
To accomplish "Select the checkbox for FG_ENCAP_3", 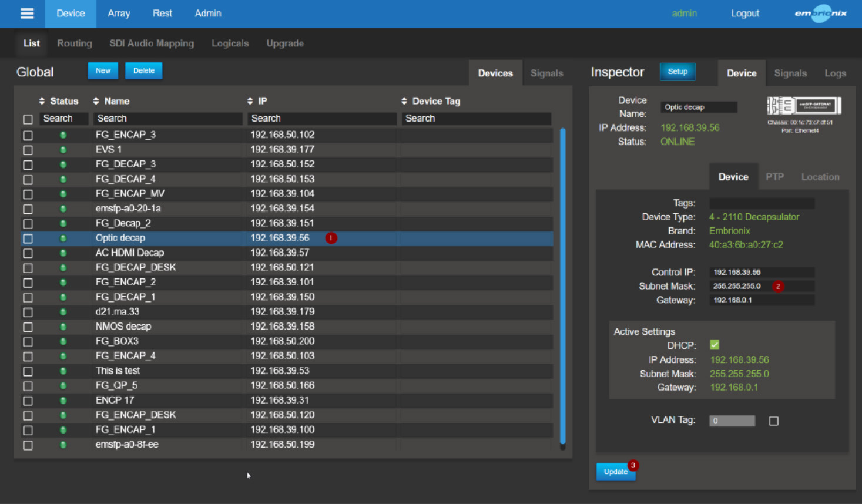I will point(28,135).
